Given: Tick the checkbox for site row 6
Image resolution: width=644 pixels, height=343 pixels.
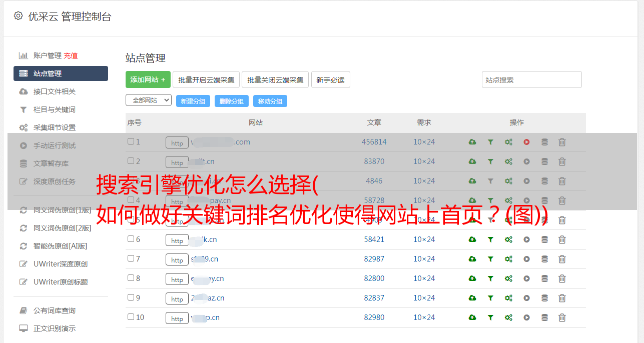Looking at the screenshot, I should tap(131, 239).
